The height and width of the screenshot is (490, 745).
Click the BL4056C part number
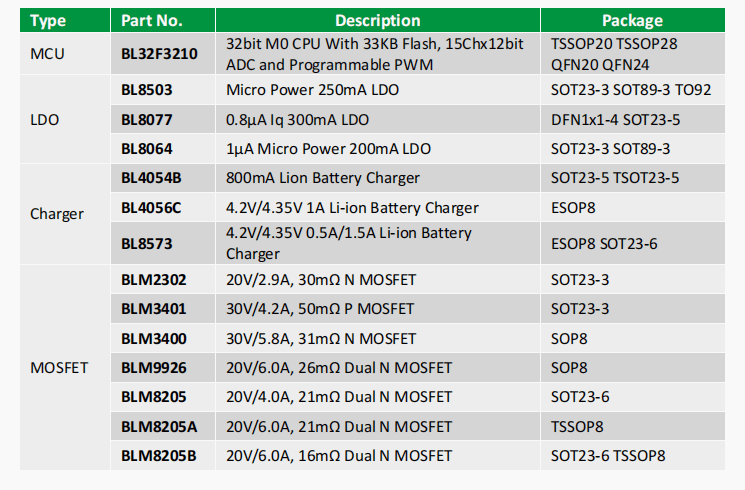(x=152, y=208)
